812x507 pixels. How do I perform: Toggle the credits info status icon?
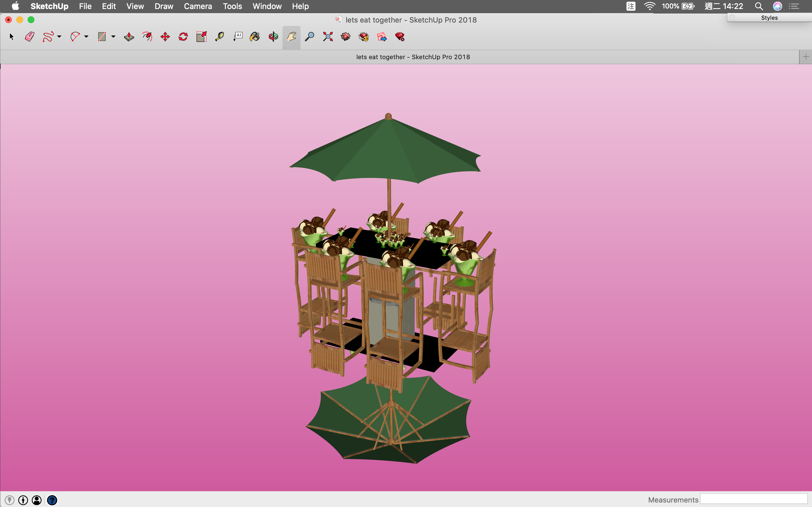coord(23,500)
